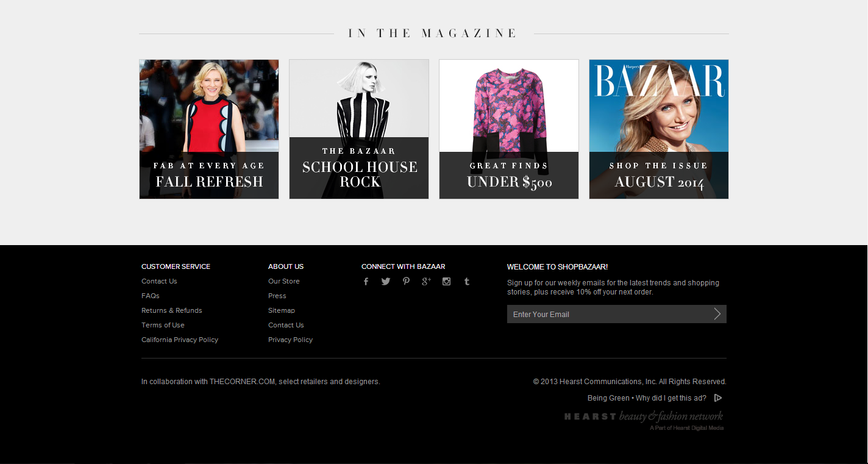Open the Bazaar Twitter icon

[386, 281]
